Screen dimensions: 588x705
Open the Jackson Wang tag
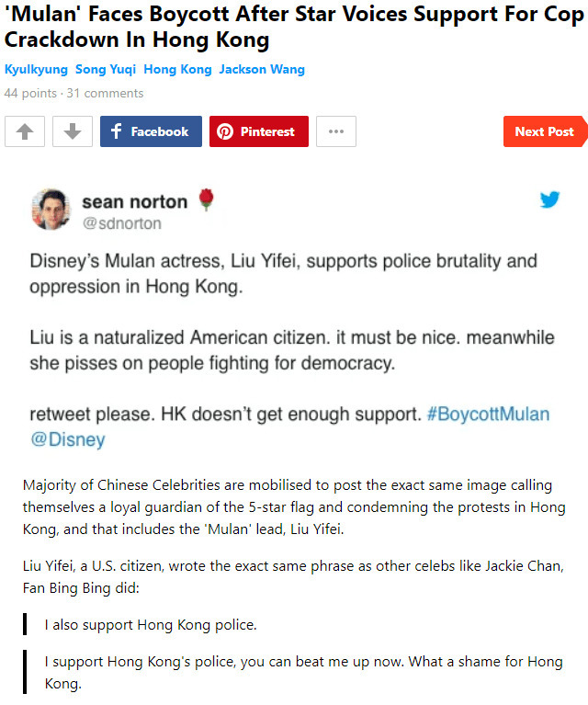coord(262,70)
